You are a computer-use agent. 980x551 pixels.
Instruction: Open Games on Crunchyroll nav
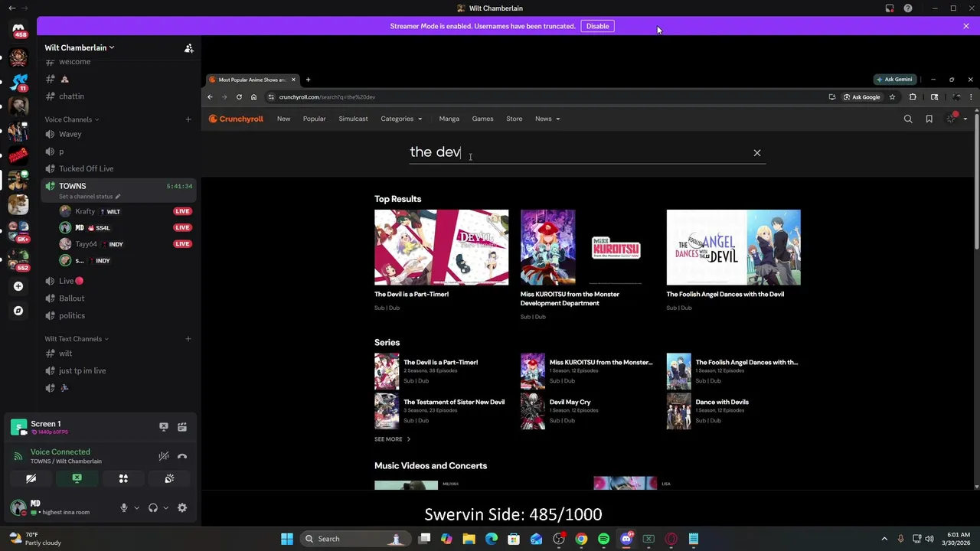482,119
